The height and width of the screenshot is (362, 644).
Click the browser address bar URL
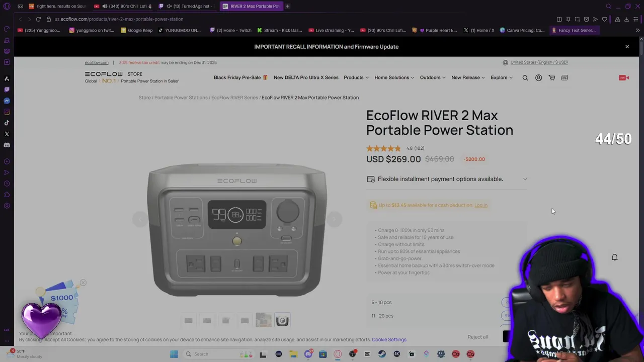(x=119, y=19)
